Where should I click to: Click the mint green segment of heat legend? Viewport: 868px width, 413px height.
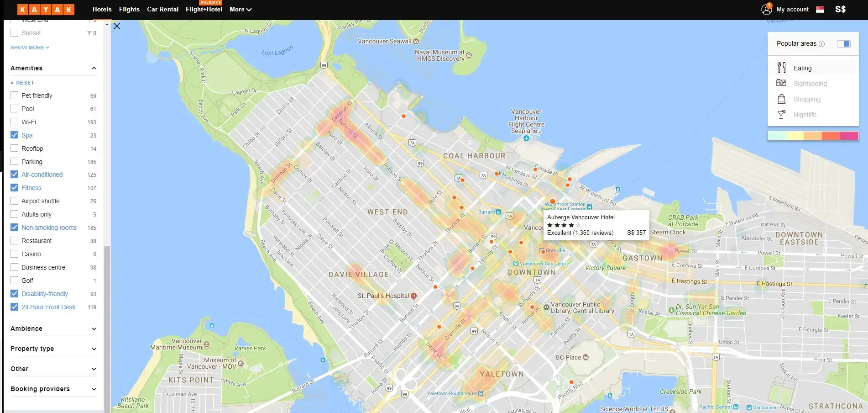[777, 136]
